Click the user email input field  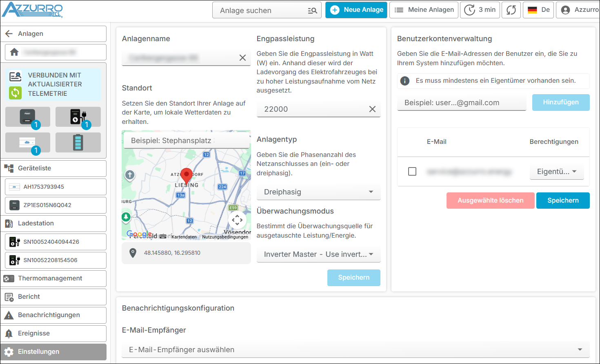click(461, 103)
